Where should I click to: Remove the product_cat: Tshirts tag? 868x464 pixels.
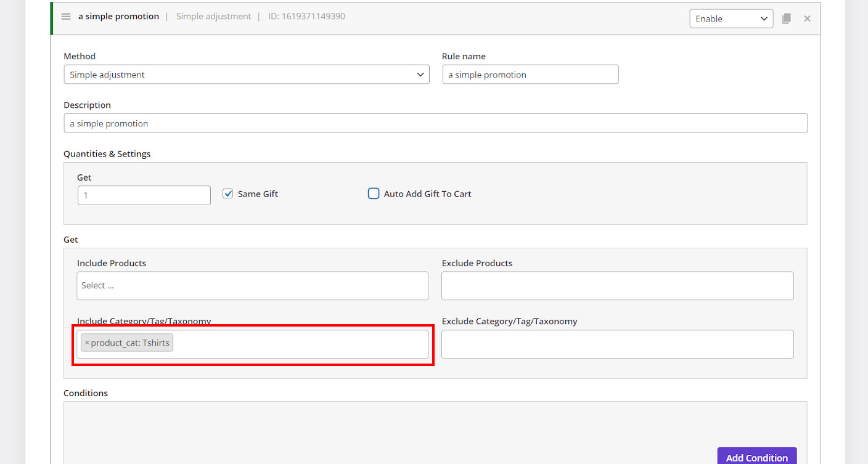coord(87,343)
